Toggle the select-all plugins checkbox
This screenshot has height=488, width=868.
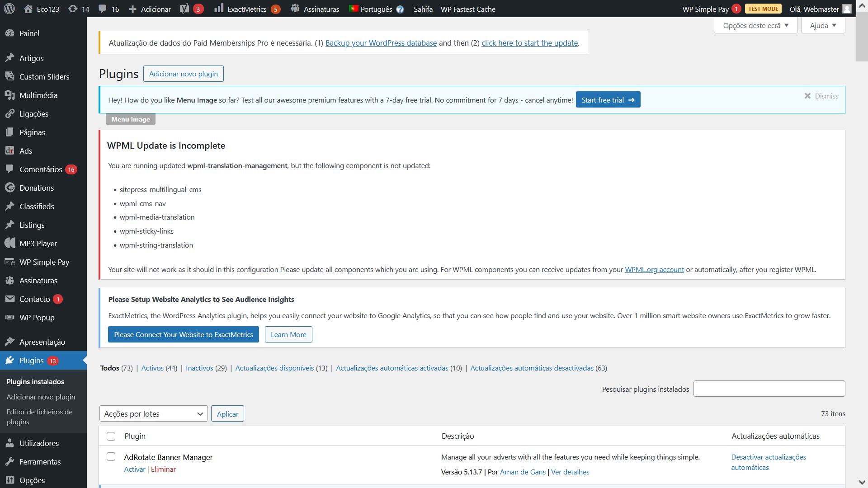[x=111, y=436]
